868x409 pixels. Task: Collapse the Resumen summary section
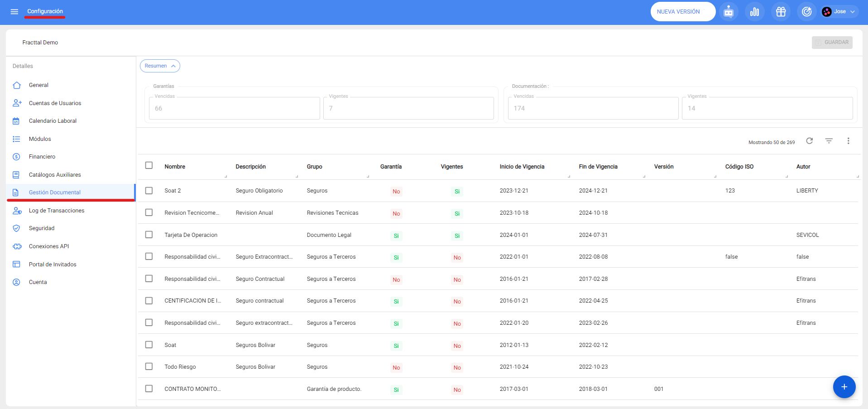pos(160,66)
